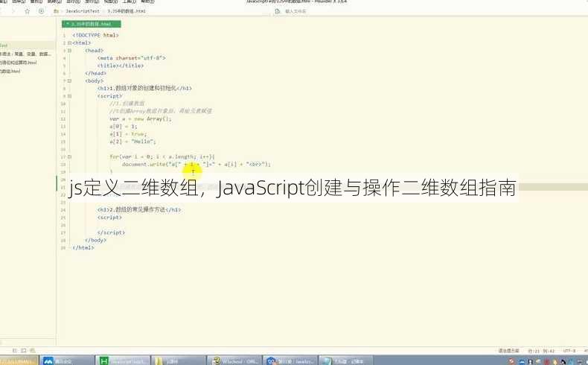Screen dimensions: 588x365
Task: Click the a[0] = 1; line
Action: coord(124,127)
